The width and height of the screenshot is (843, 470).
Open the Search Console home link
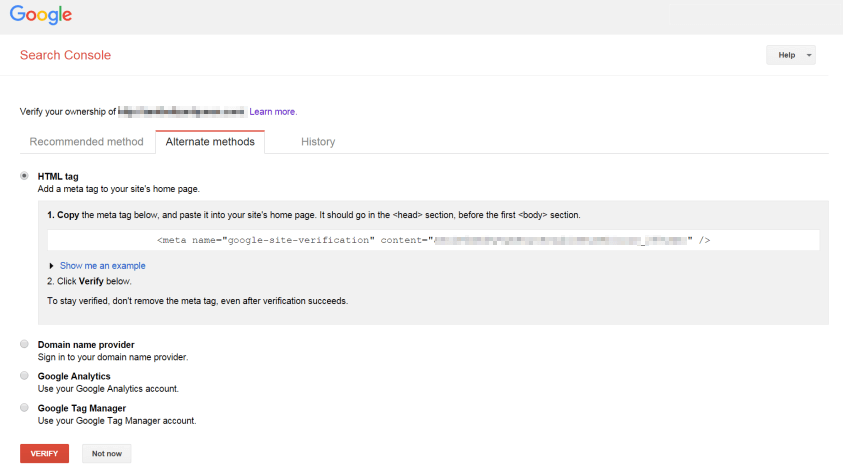[x=65, y=55]
